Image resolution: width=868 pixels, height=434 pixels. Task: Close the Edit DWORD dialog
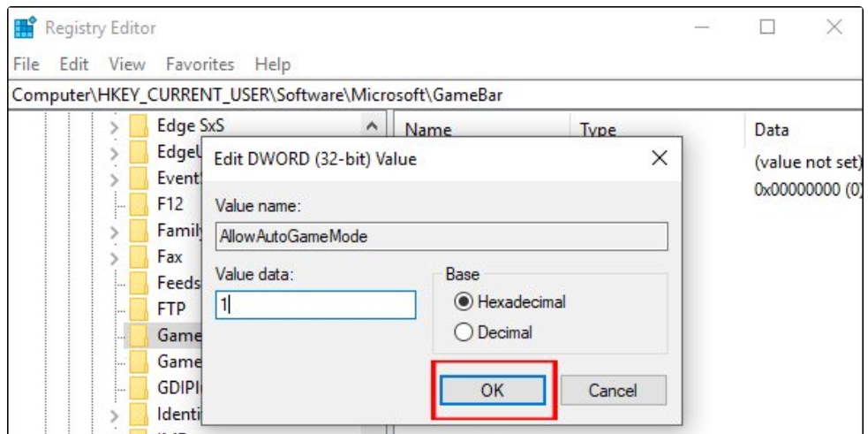(x=658, y=159)
